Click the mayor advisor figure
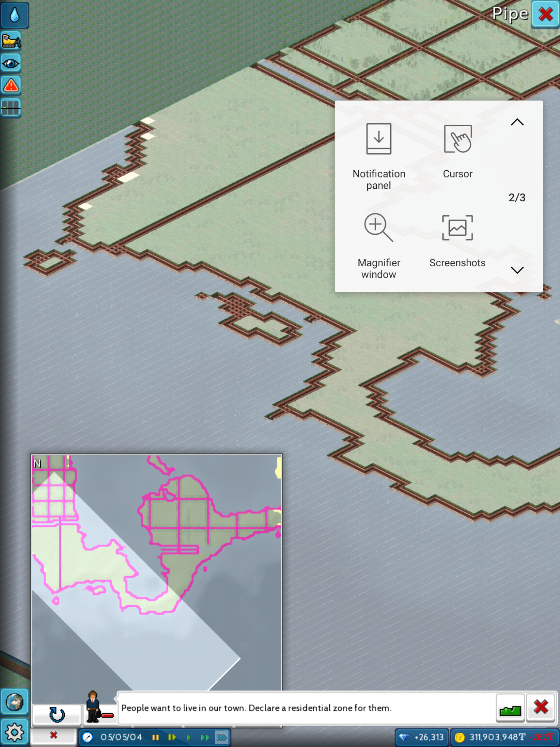Screen dimensions: 560x747 coord(93,706)
